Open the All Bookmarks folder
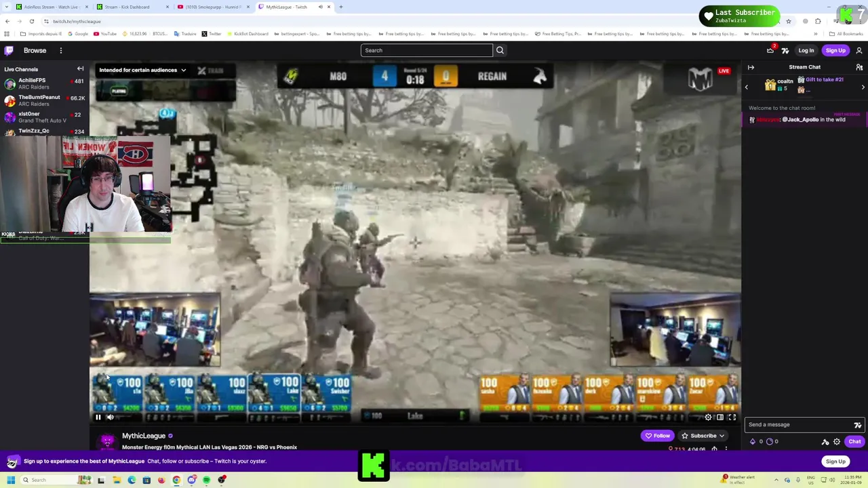Viewport: 868px width, 488px height. pos(846,34)
